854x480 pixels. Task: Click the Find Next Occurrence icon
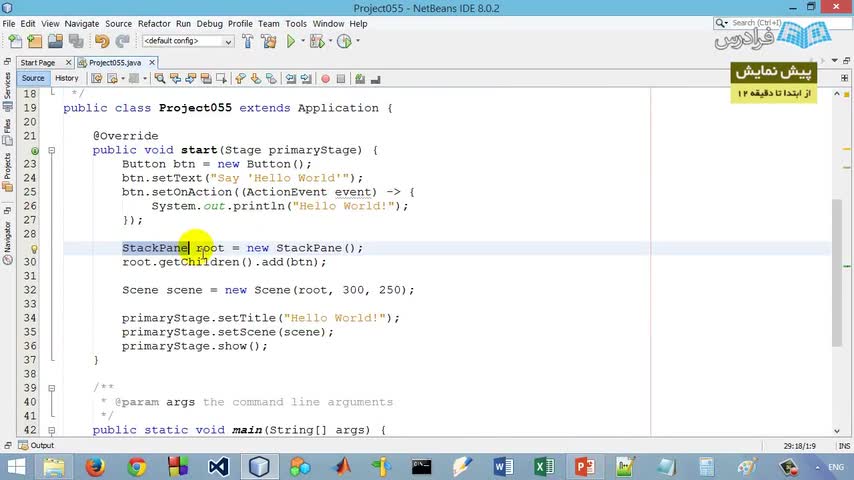[191, 79]
